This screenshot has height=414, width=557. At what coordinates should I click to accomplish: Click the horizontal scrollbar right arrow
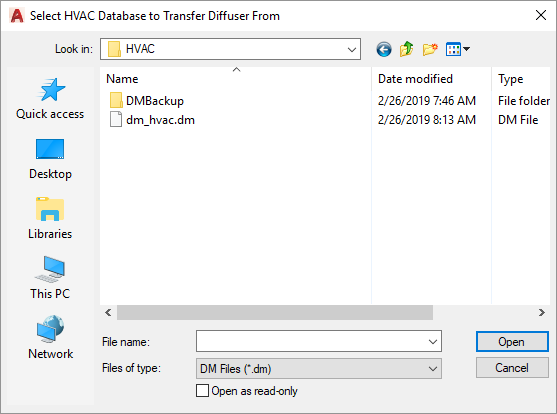[541, 312]
